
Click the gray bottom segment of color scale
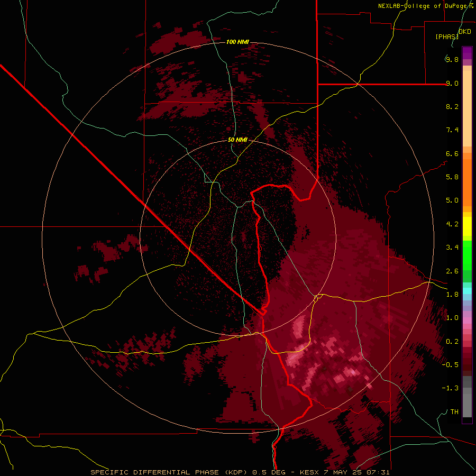coord(467,406)
